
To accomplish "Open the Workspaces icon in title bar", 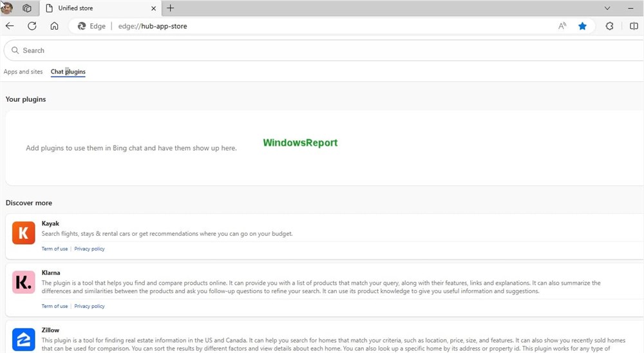I will tap(27, 8).
